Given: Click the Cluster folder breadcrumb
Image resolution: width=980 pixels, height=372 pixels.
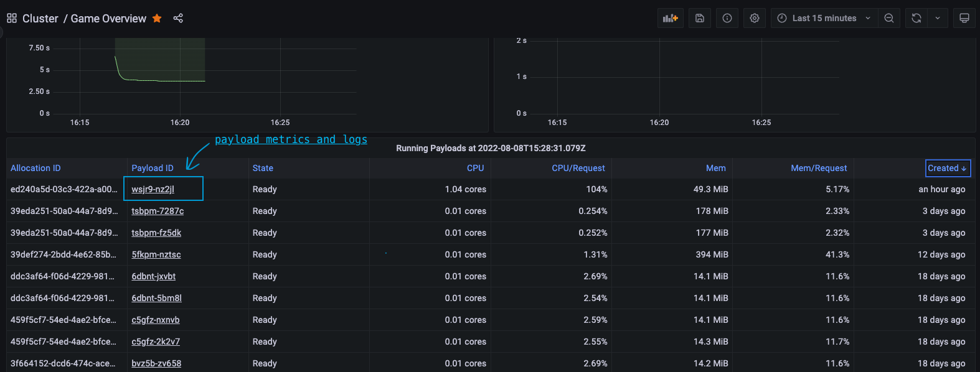Looking at the screenshot, I should (40, 18).
